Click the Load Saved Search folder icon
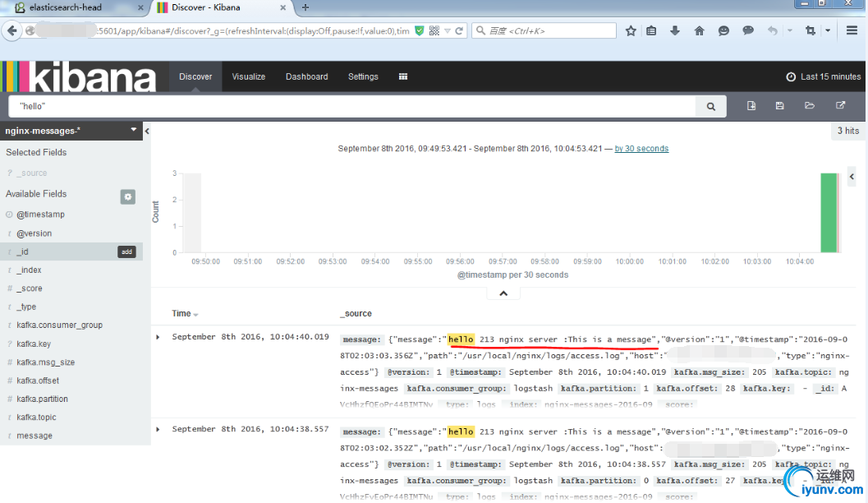 pyautogui.click(x=810, y=106)
